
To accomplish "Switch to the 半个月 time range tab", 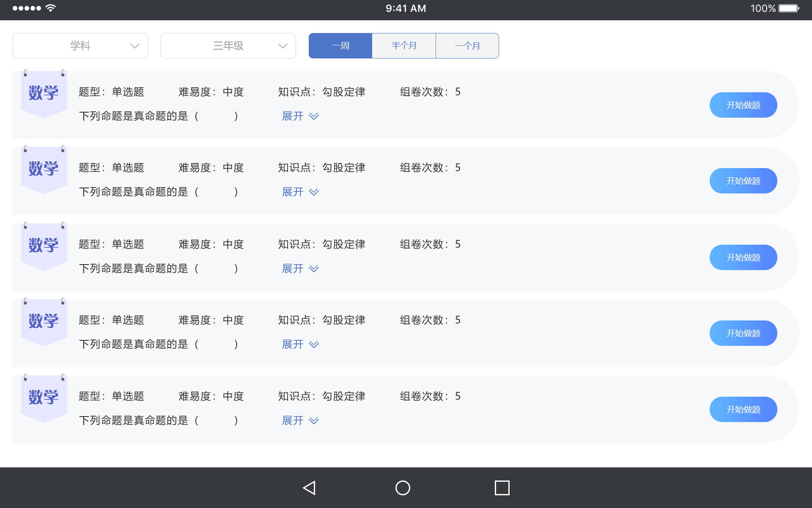I will pos(404,46).
